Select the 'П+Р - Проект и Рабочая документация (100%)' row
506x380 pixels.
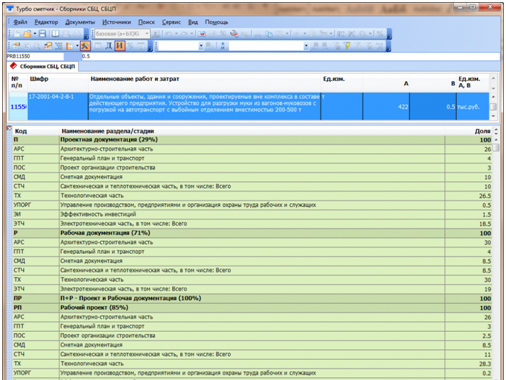pos(252,298)
